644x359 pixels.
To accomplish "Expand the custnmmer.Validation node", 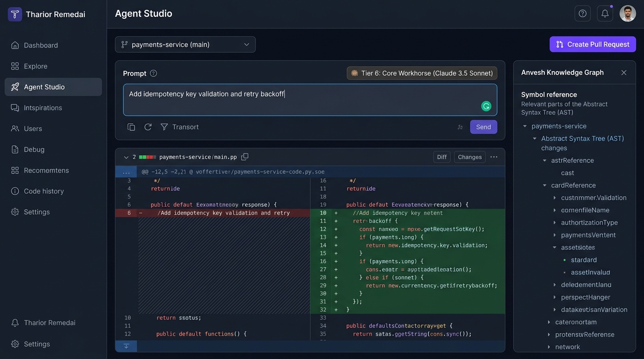I will (555, 198).
